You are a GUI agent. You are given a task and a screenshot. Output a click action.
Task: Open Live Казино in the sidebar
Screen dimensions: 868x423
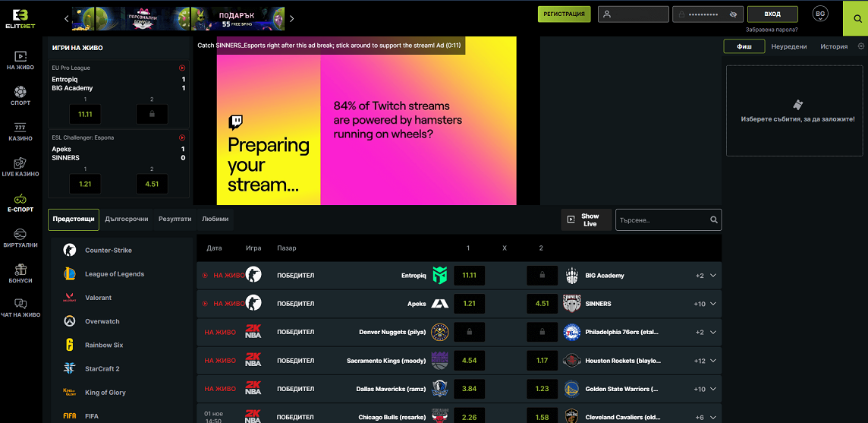point(20,167)
